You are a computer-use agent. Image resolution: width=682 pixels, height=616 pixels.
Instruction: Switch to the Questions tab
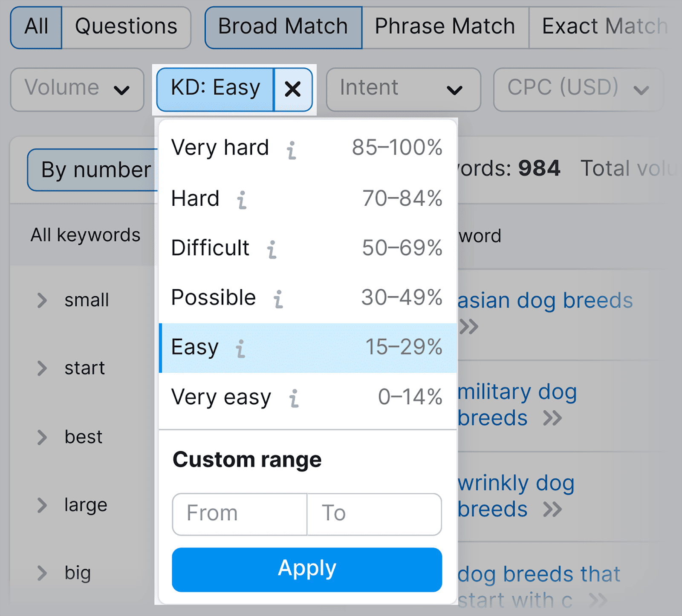[x=126, y=26]
